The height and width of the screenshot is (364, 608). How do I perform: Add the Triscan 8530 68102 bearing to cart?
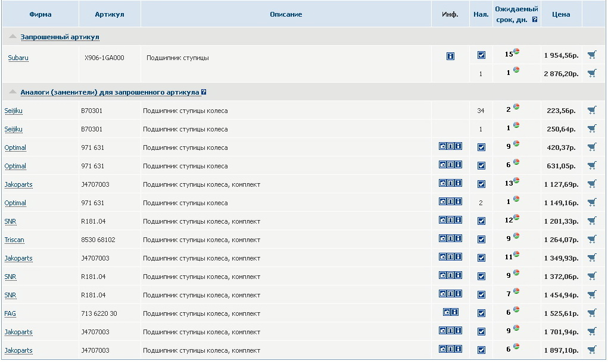point(591,239)
